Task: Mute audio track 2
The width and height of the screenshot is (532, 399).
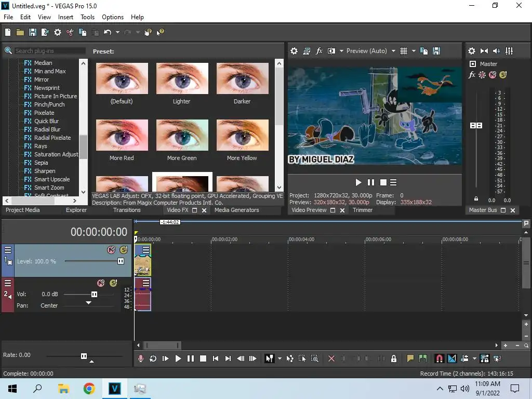Action: [101, 283]
